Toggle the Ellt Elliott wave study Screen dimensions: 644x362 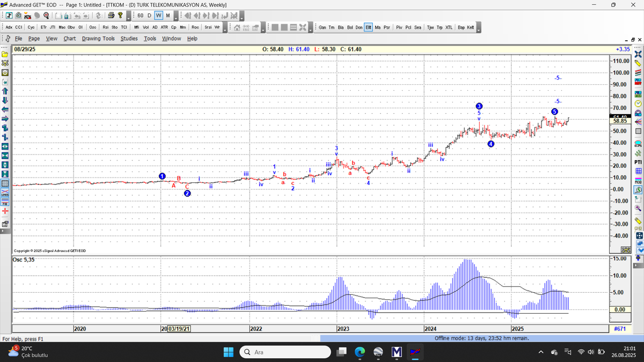point(369,26)
